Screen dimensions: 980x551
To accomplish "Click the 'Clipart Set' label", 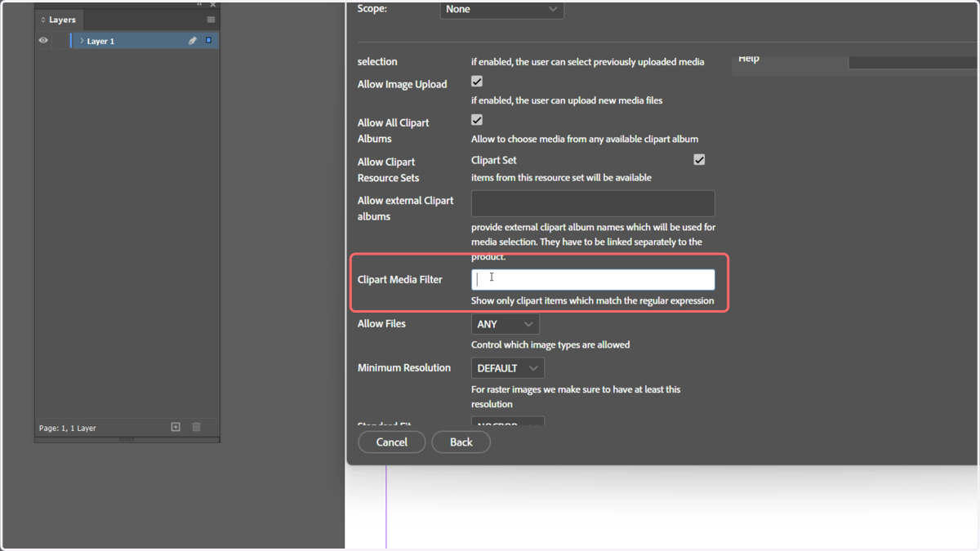I will tap(494, 160).
